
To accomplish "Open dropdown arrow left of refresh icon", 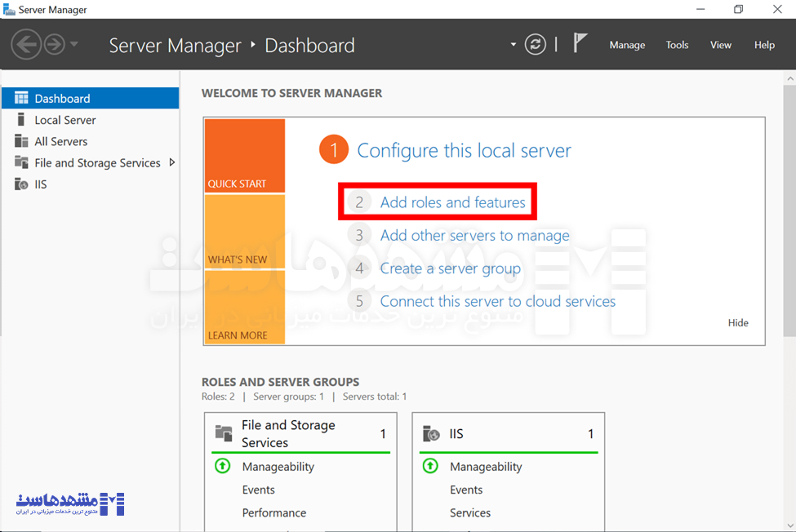I will point(514,45).
